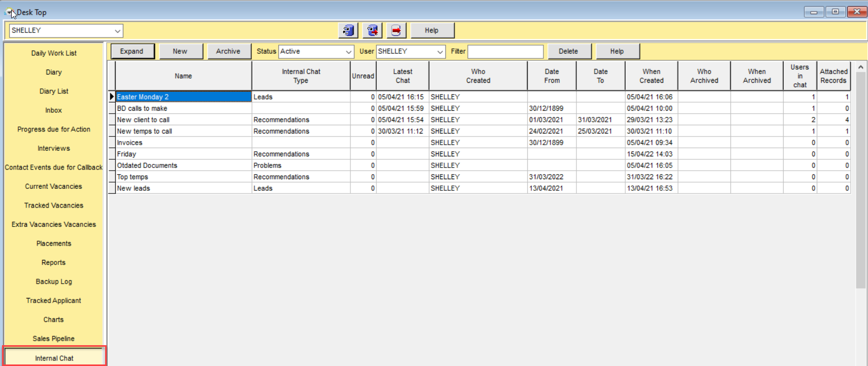Click the database refresh-and-exit arrow icon

point(372,30)
